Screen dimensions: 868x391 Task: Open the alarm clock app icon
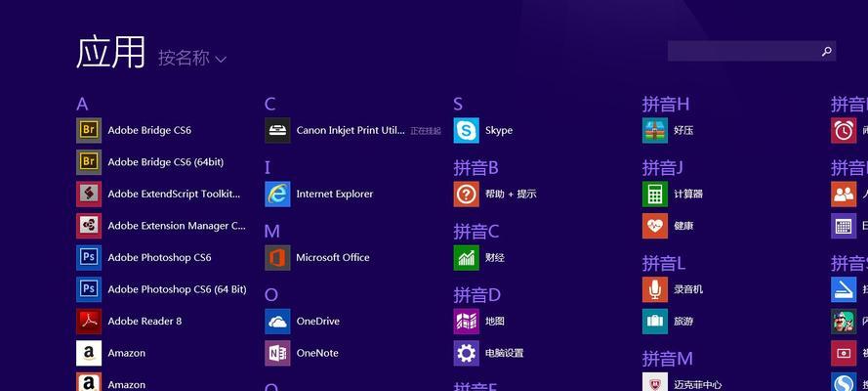coord(844,130)
